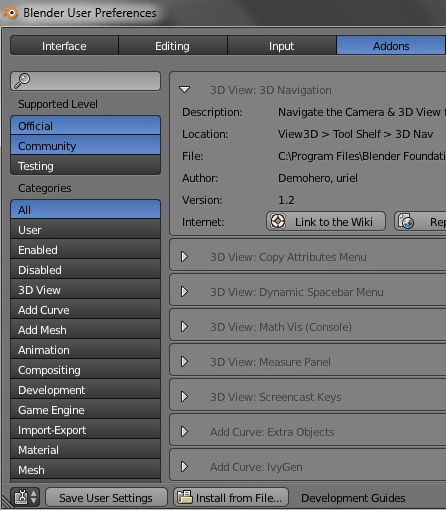
Task: Select the Import-Export category
Action: click(86, 430)
